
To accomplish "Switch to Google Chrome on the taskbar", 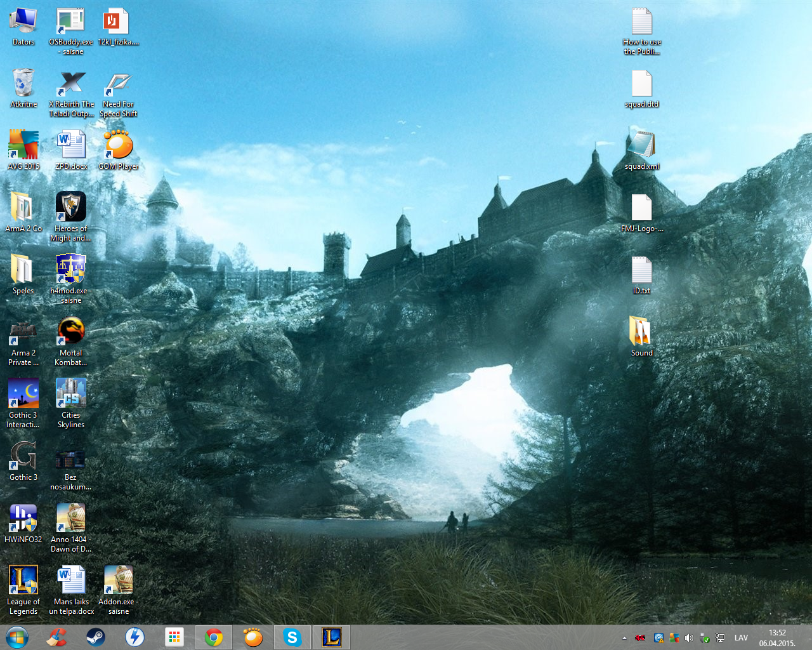I will (214, 637).
